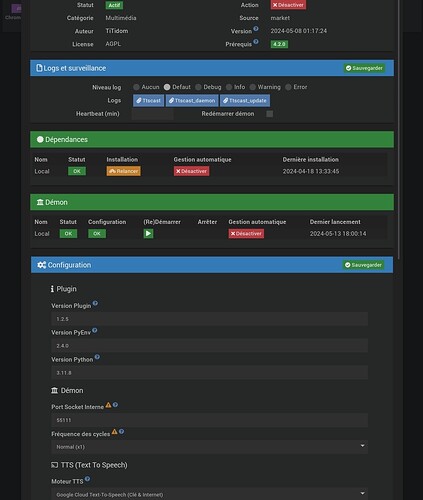Select the Info log level
The image size is (423, 500).
(229, 87)
